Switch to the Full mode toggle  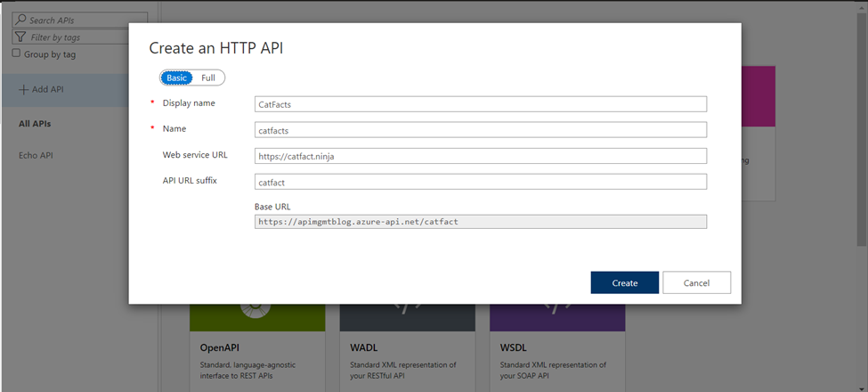(x=208, y=78)
